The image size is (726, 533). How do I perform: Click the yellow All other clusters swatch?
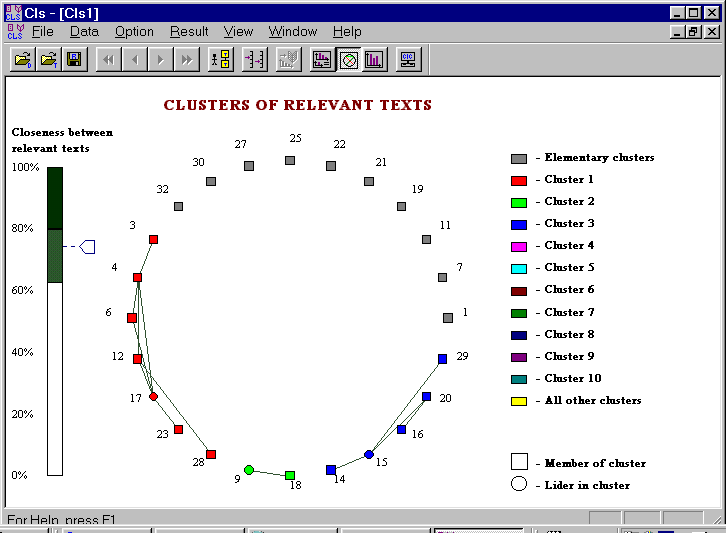(519, 401)
